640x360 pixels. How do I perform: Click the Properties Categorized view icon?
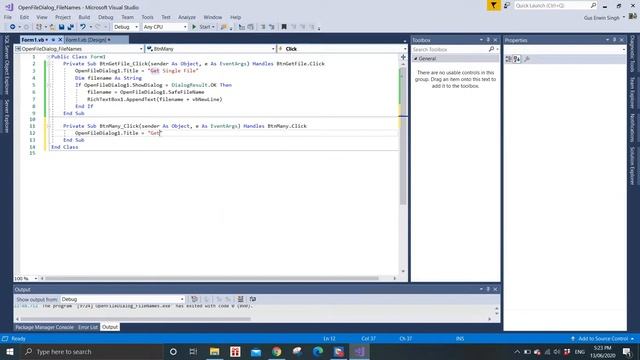(509, 59)
